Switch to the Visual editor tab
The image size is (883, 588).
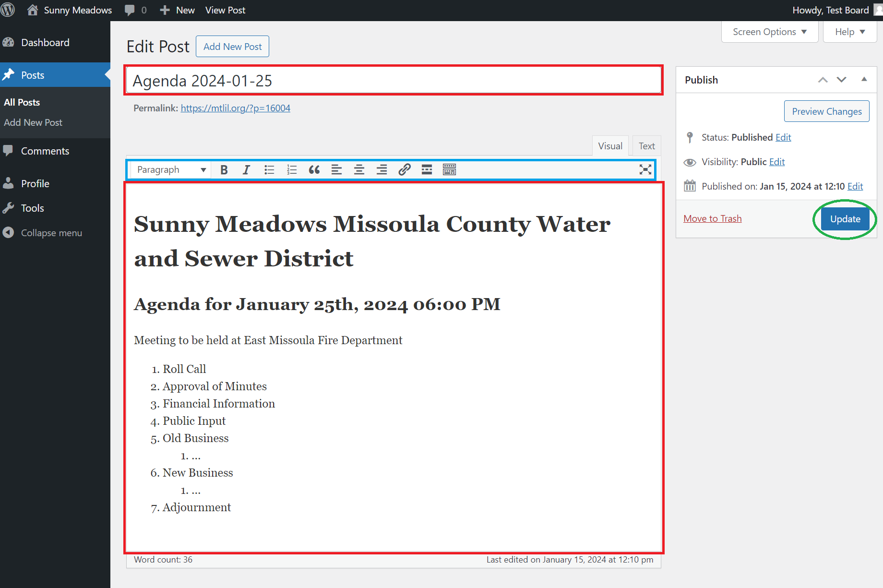point(610,146)
